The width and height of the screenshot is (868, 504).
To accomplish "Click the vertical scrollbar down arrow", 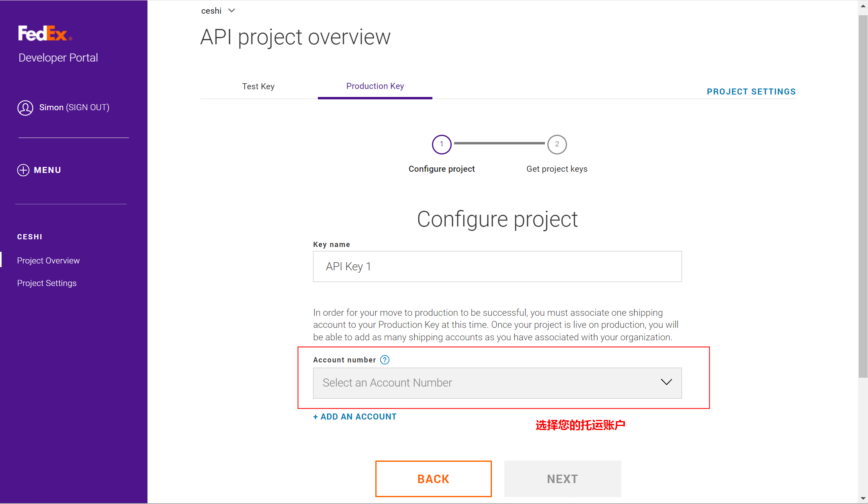I will [863, 498].
